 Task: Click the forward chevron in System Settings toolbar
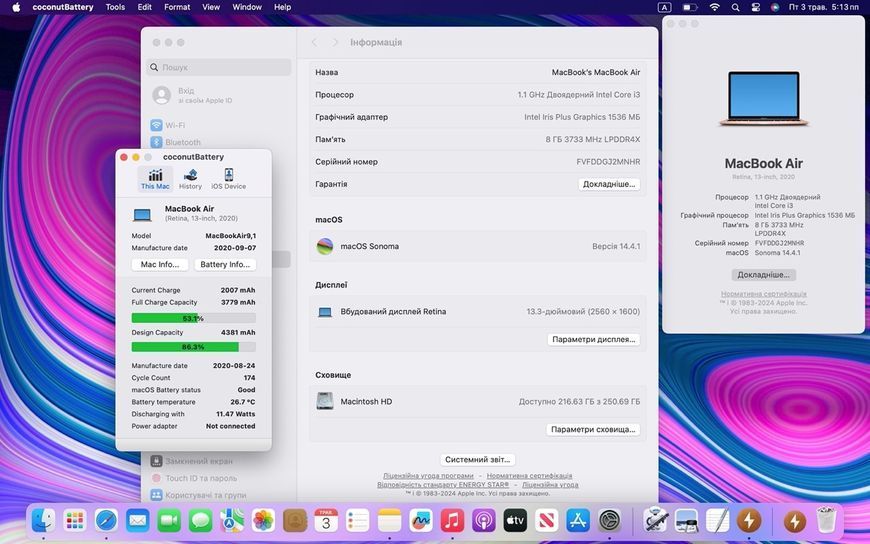click(x=335, y=42)
